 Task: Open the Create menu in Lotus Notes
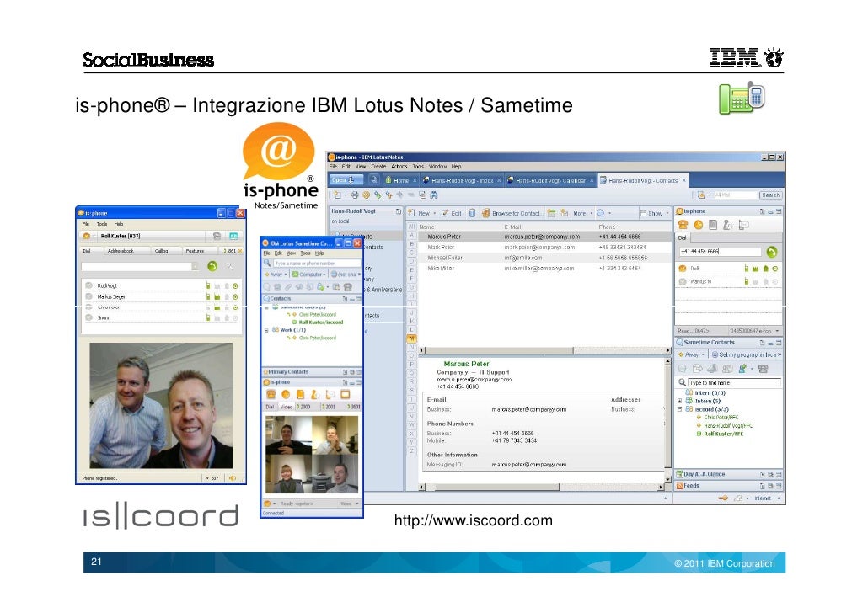pyautogui.click(x=378, y=167)
